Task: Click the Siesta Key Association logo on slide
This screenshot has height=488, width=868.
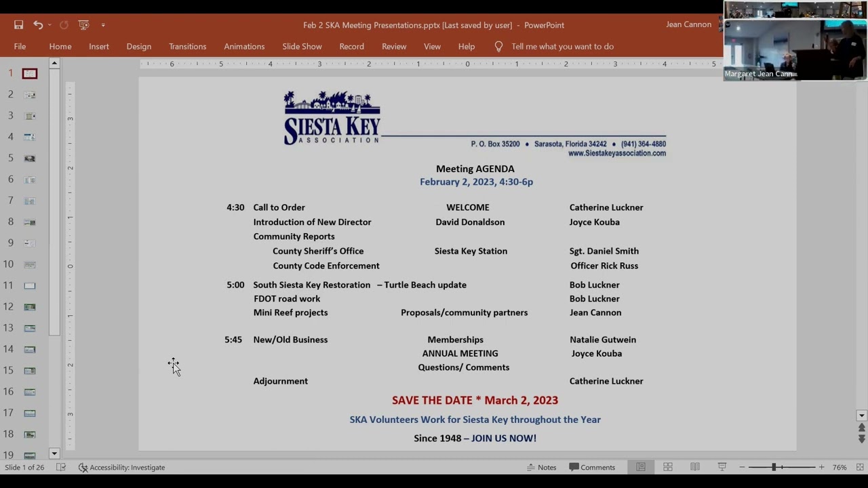Action: (332, 117)
